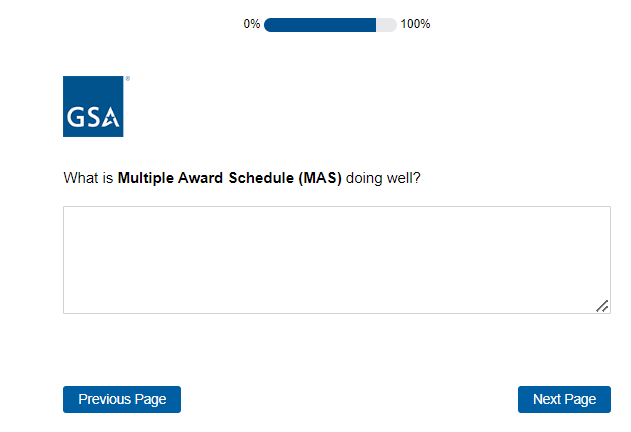Image resolution: width=631 pixels, height=432 pixels.
Task: Click the words "What is" in the question
Action: [x=88, y=179]
